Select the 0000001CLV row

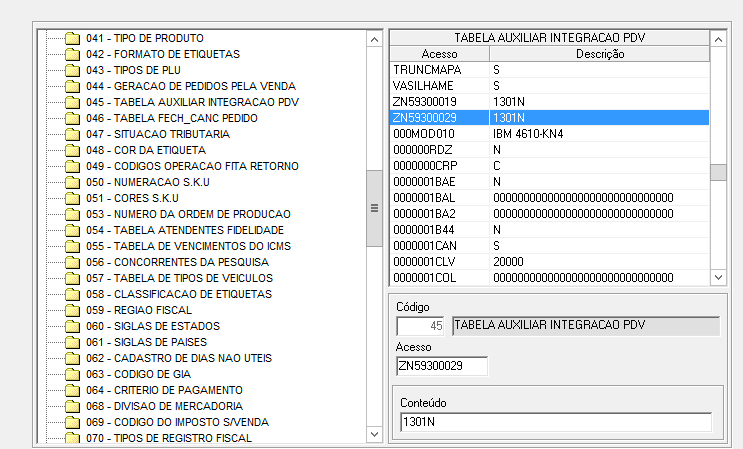click(x=550, y=262)
